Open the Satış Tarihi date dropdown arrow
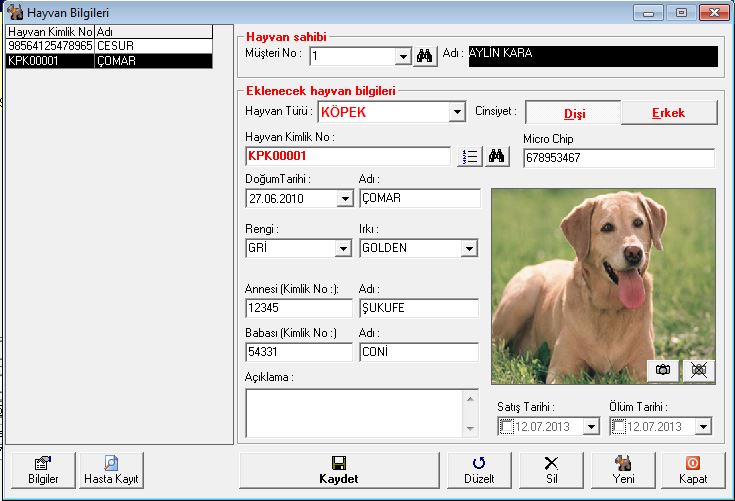 pyautogui.click(x=591, y=426)
